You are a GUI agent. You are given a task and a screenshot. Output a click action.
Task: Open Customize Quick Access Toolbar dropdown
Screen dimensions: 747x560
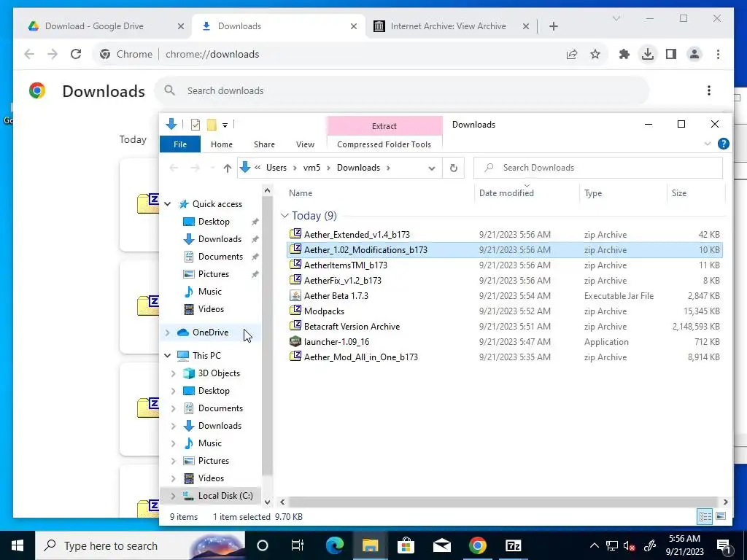(x=225, y=125)
